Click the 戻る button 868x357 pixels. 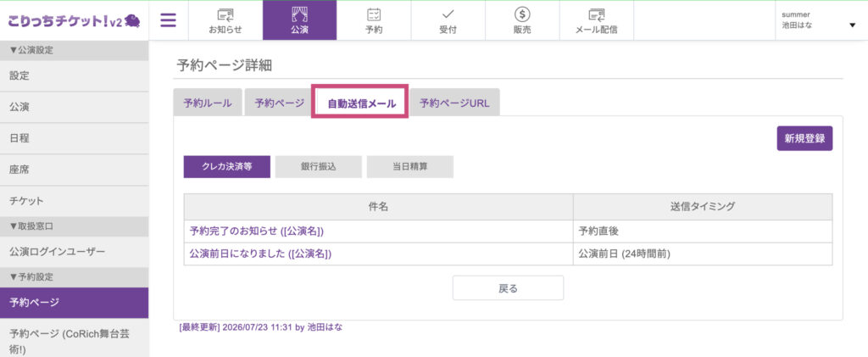coord(509,287)
